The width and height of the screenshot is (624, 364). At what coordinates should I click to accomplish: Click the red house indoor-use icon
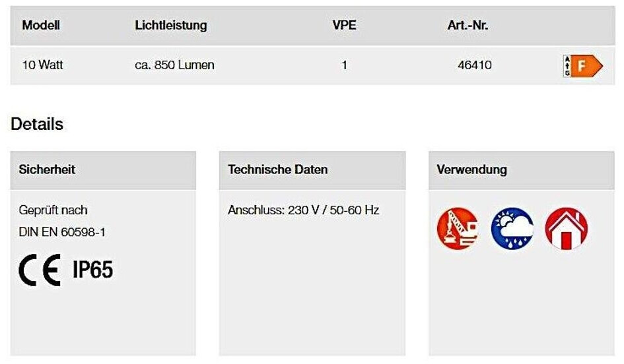(x=566, y=228)
